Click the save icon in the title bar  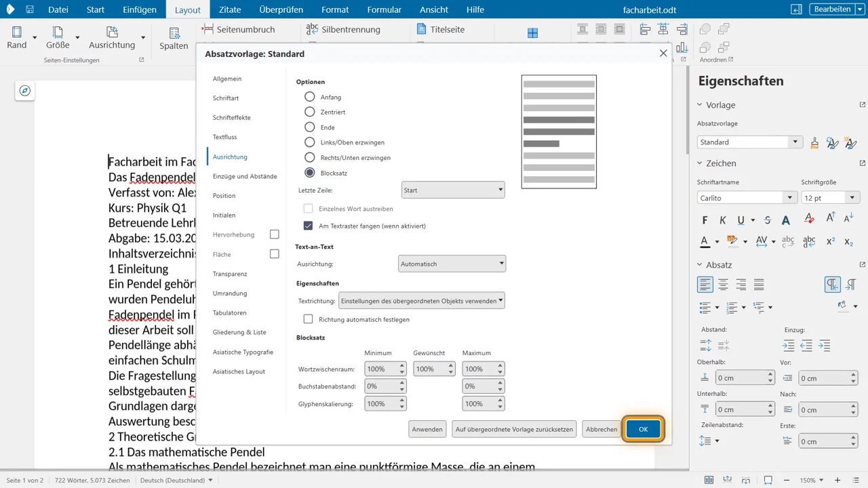[30, 9]
